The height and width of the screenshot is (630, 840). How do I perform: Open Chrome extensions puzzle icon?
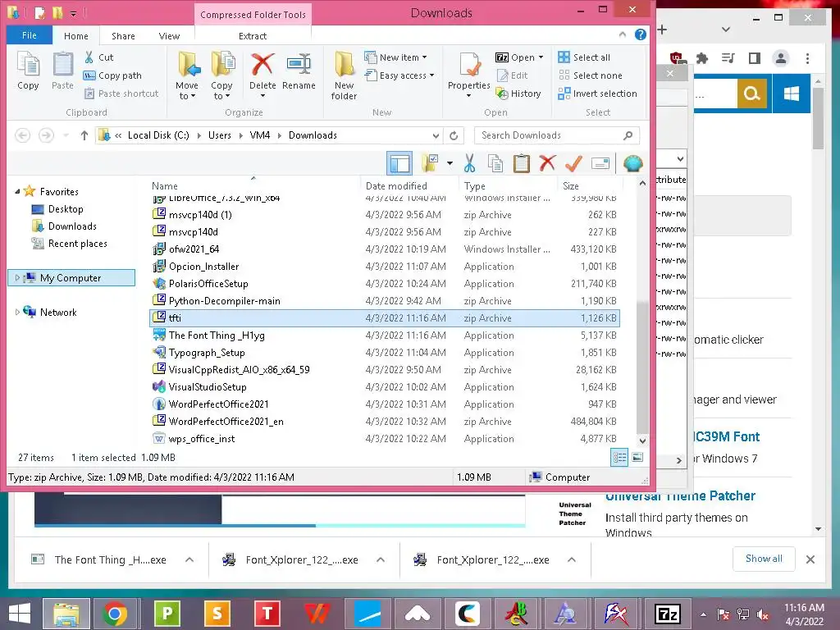[702, 58]
